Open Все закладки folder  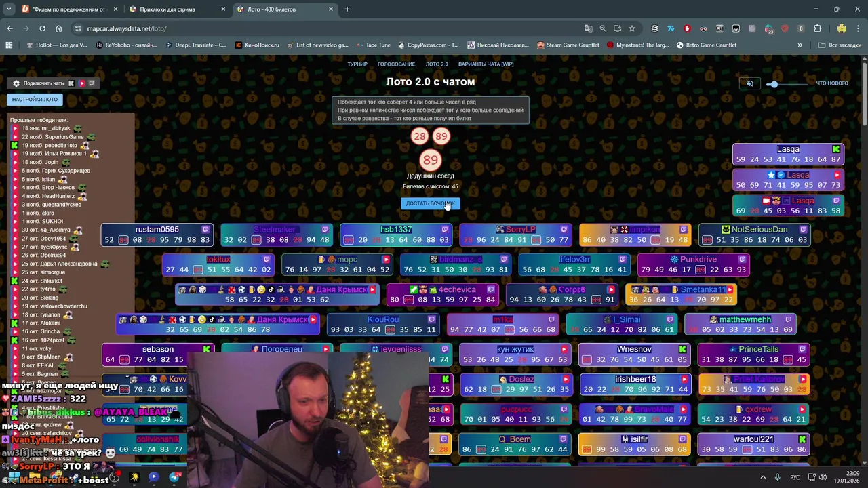[x=840, y=45]
